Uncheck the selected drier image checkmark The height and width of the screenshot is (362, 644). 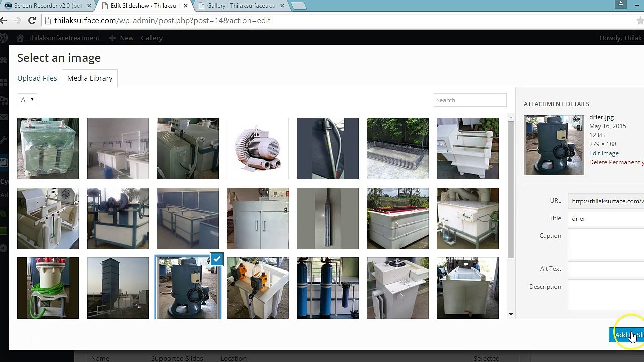217,260
